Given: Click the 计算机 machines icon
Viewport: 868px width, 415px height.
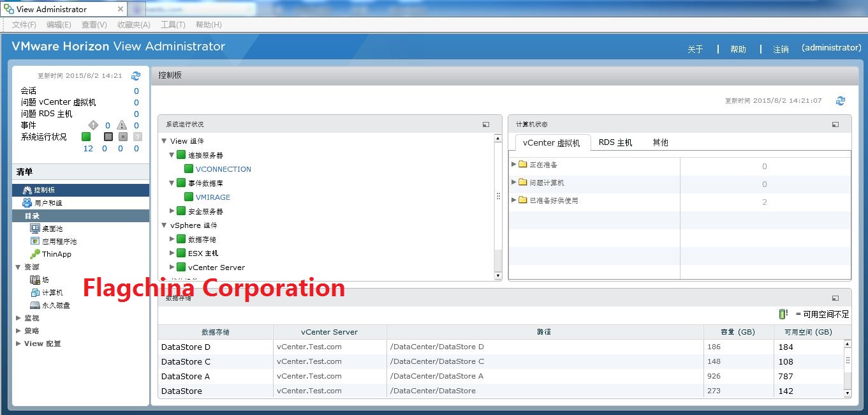Looking at the screenshot, I should click(35, 292).
